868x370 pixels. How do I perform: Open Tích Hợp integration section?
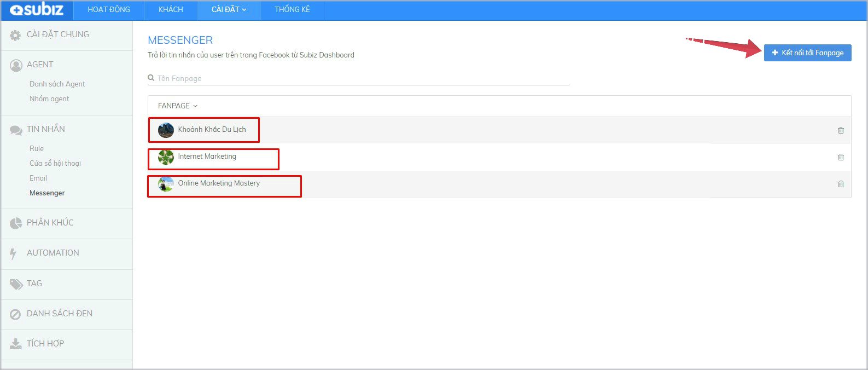pyautogui.click(x=45, y=344)
